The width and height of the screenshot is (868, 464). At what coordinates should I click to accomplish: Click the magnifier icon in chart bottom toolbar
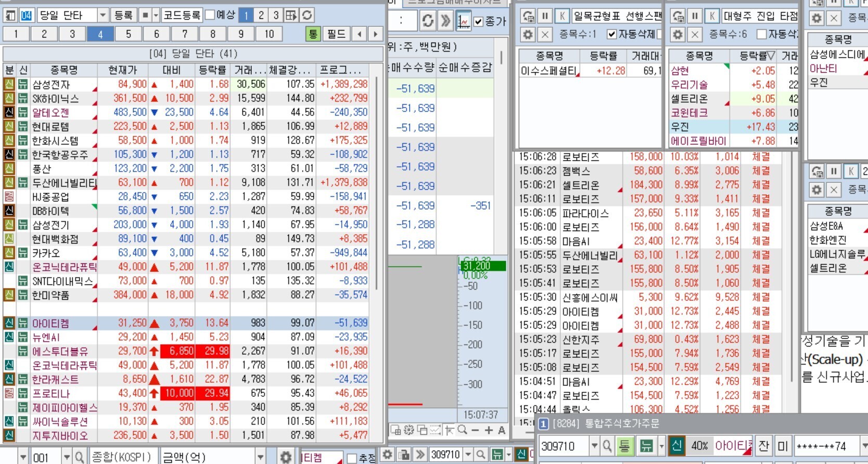coord(462,430)
